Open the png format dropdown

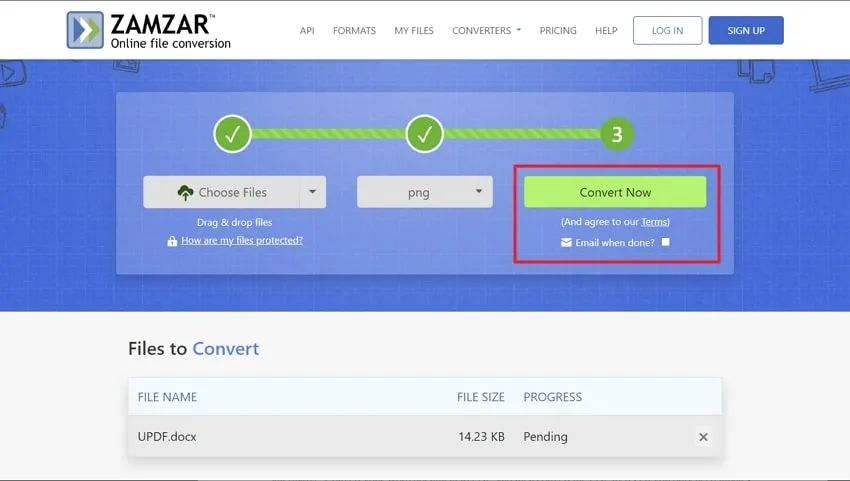tap(424, 192)
